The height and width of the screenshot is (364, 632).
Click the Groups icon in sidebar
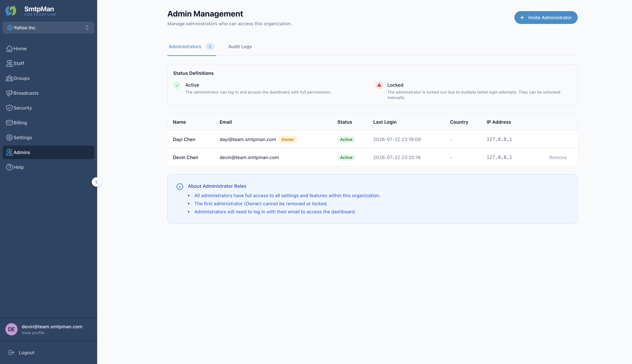tap(9, 78)
